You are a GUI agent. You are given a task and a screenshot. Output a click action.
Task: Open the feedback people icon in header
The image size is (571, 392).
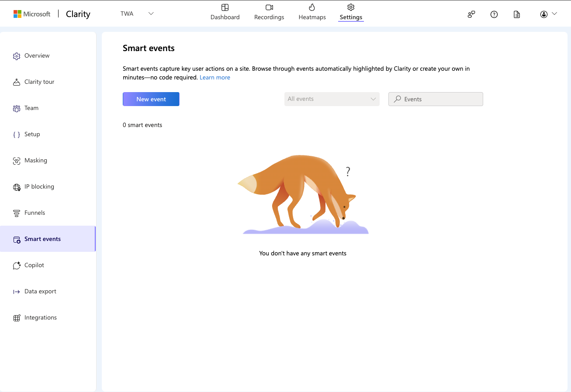pyautogui.click(x=471, y=14)
